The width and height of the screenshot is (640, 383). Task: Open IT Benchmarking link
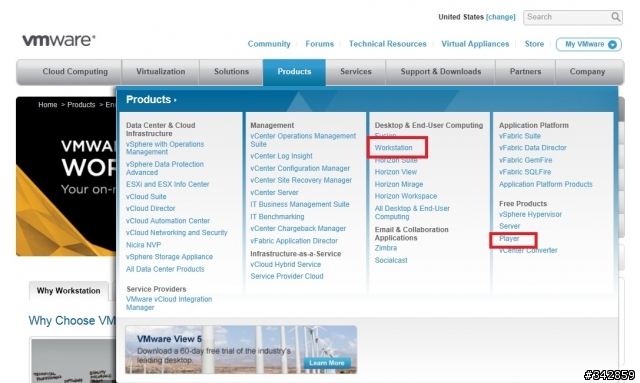[277, 216]
